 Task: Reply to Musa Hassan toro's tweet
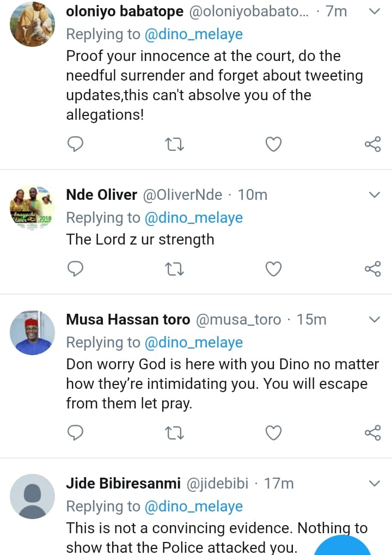point(75,432)
